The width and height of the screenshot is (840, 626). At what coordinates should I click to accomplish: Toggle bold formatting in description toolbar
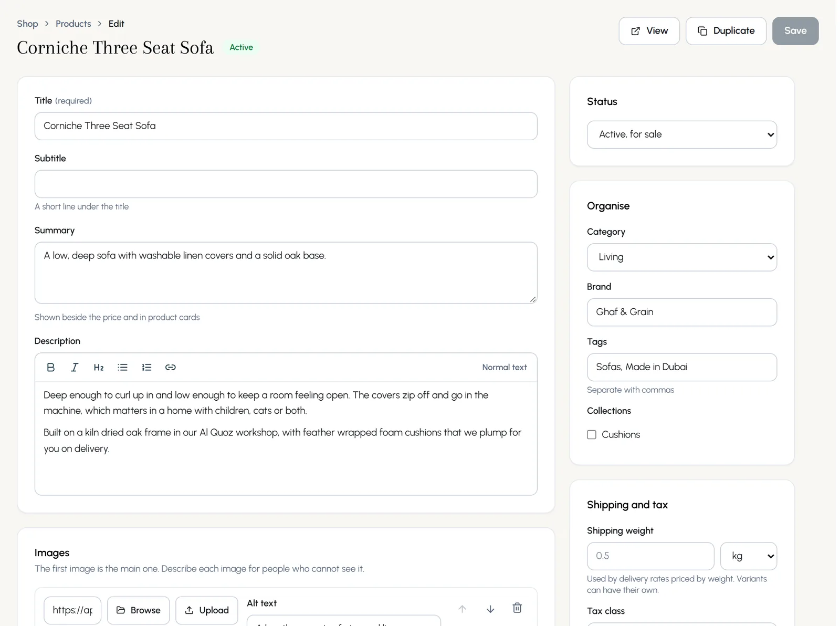(x=51, y=367)
